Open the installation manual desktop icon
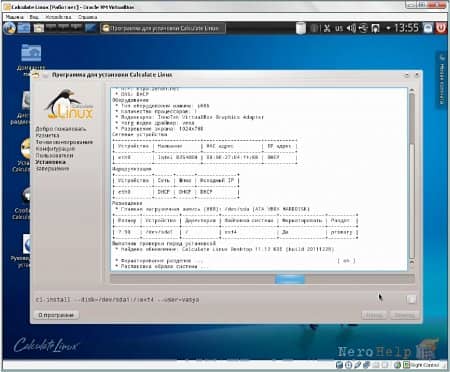450x372 pixels. 27,243
